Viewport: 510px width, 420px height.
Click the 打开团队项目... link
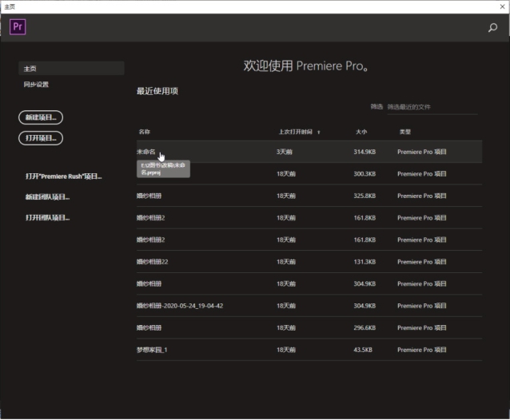click(x=47, y=218)
